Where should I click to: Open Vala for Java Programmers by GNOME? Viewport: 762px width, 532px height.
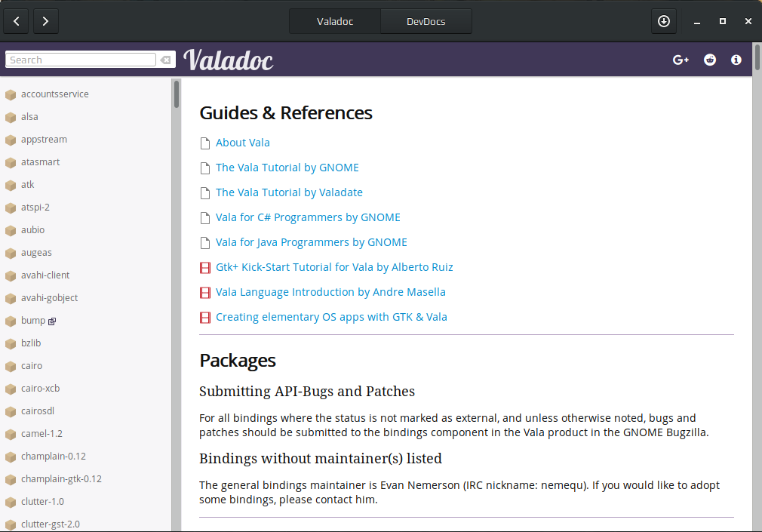312,242
